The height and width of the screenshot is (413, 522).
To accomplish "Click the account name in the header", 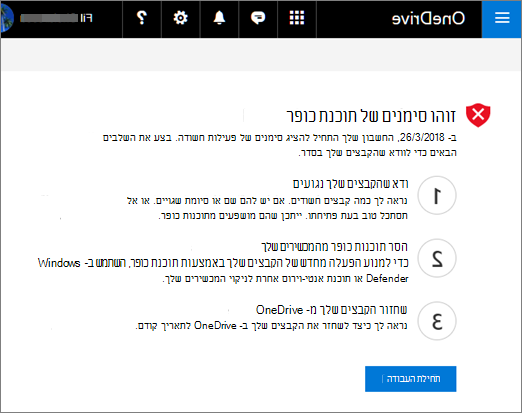I will tap(56, 18).
